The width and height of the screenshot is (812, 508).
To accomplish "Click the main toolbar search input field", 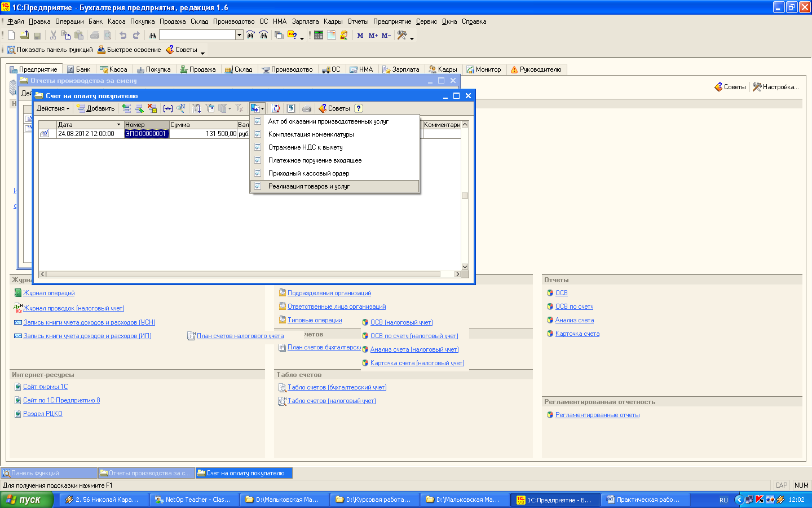I will (197, 35).
